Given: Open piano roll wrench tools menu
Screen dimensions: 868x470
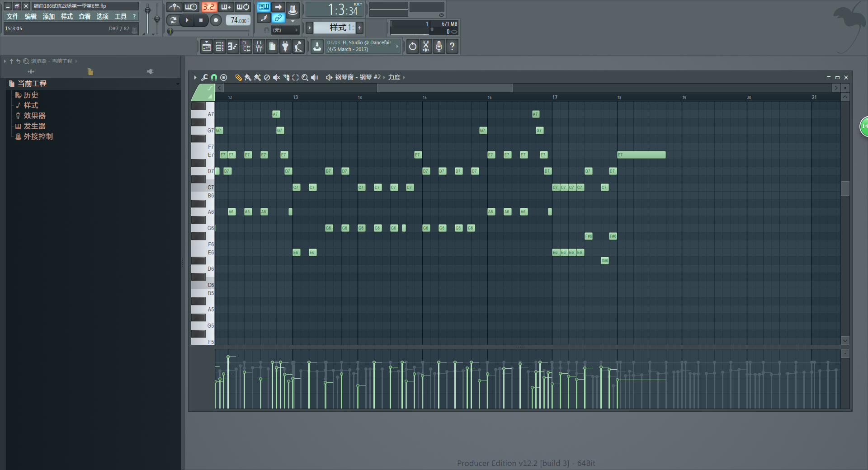Looking at the screenshot, I should coord(204,78).
